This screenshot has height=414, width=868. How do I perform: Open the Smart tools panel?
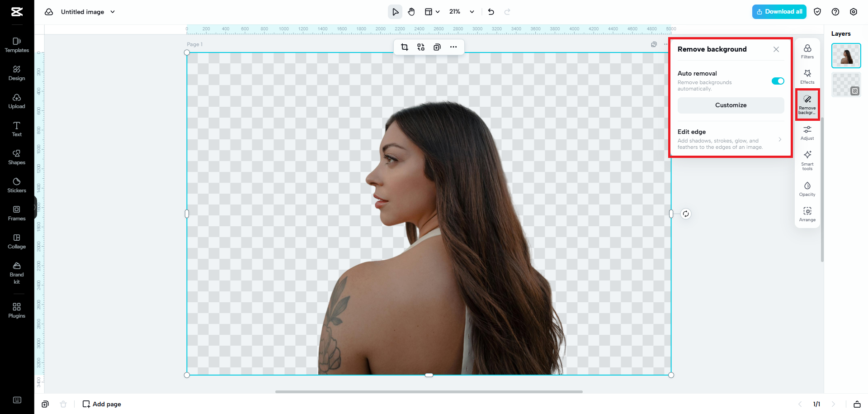(807, 161)
